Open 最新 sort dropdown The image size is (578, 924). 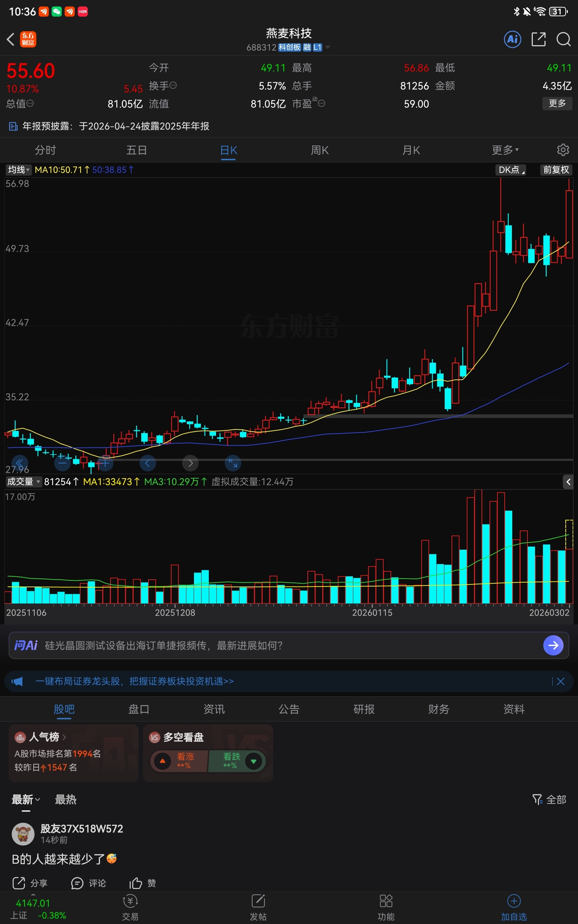[x=26, y=799]
